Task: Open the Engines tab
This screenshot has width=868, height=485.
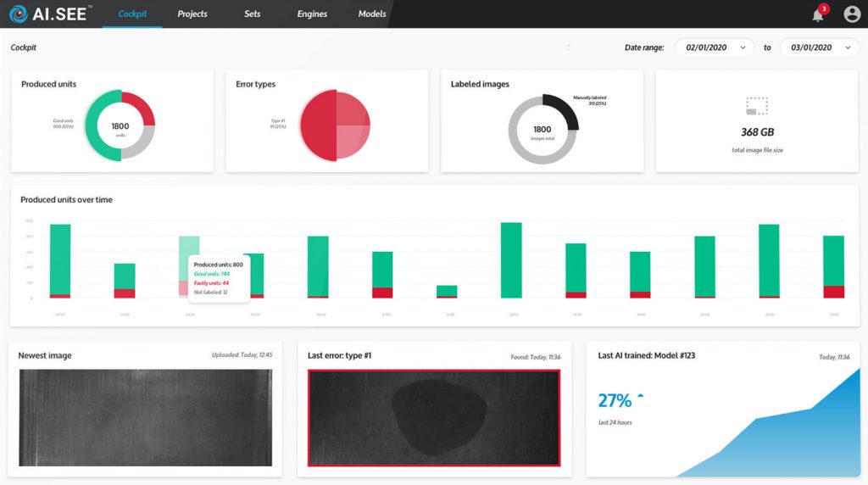Action: tap(312, 14)
